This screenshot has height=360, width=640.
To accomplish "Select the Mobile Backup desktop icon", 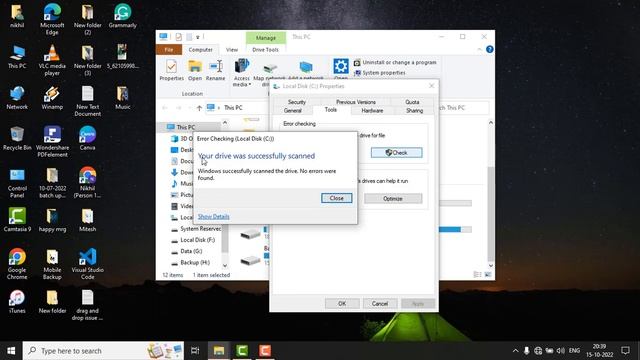I will [x=52, y=264].
